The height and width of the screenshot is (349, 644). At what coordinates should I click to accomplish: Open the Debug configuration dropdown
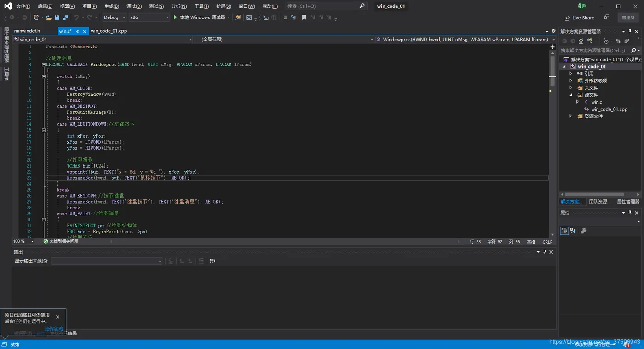pos(114,17)
